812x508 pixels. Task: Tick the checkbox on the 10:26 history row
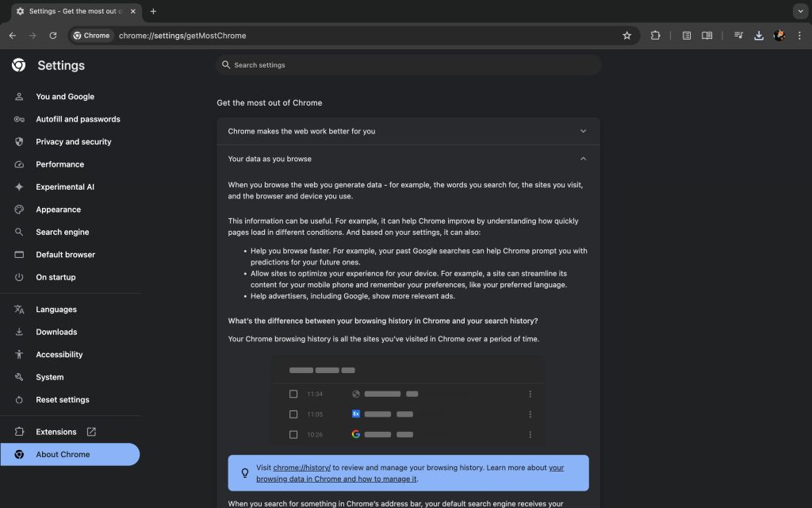point(293,435)
